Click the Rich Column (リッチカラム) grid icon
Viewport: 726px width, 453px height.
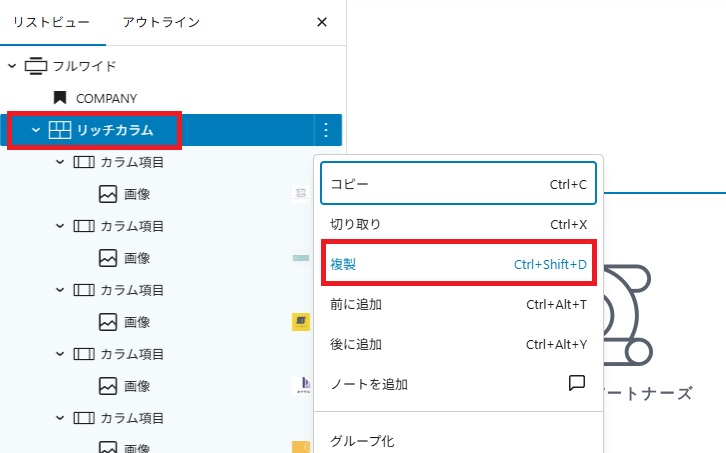(x=60, y=130)
